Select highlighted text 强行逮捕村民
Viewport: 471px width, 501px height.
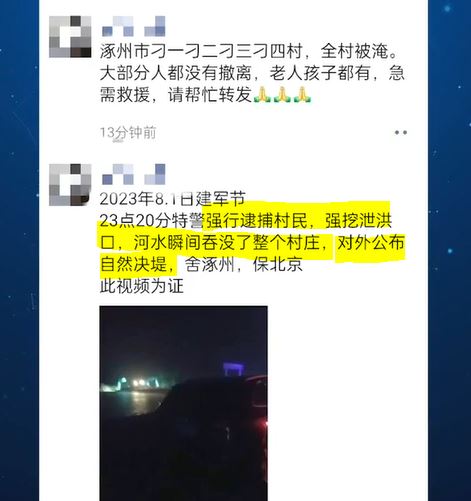pyautogui.click(x=256, y=221)
